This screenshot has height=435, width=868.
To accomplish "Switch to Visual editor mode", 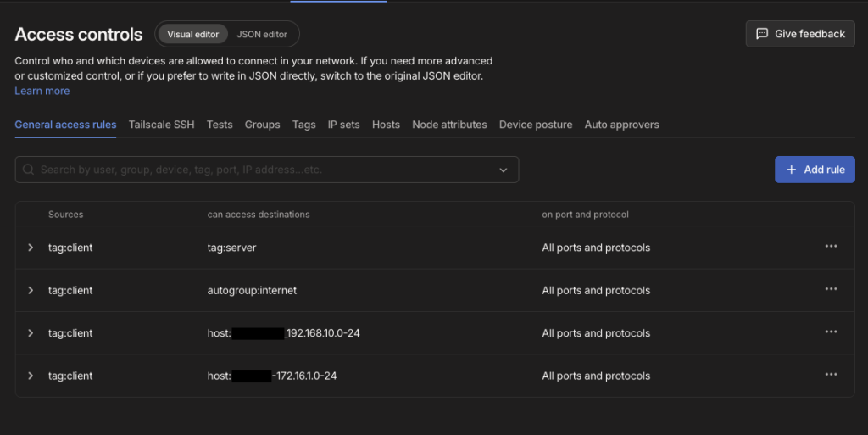I will tap(192, 34).
